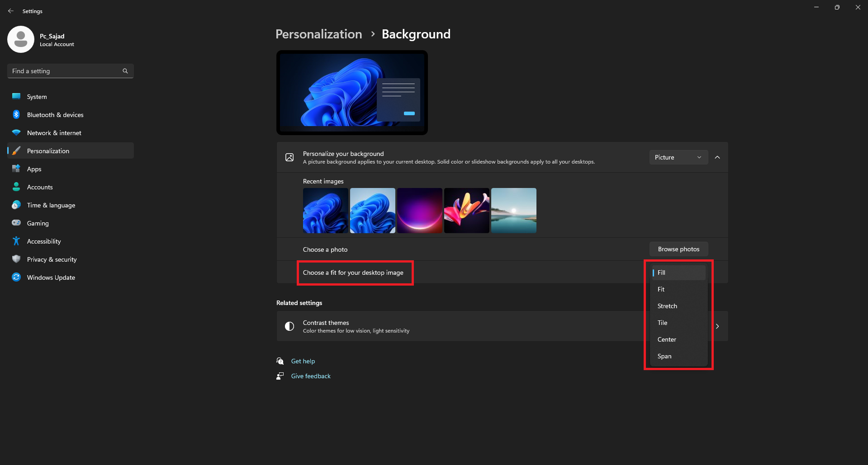Click the Bluetooth & devices icon

pos(16,114)
